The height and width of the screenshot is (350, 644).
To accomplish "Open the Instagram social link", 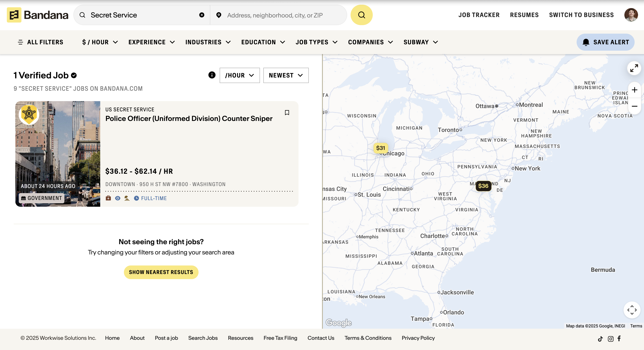I will (611, 339).
